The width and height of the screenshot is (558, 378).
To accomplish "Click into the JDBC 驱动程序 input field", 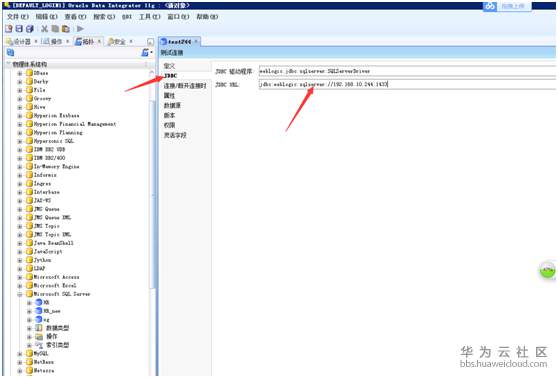I will tap(407, 71).
